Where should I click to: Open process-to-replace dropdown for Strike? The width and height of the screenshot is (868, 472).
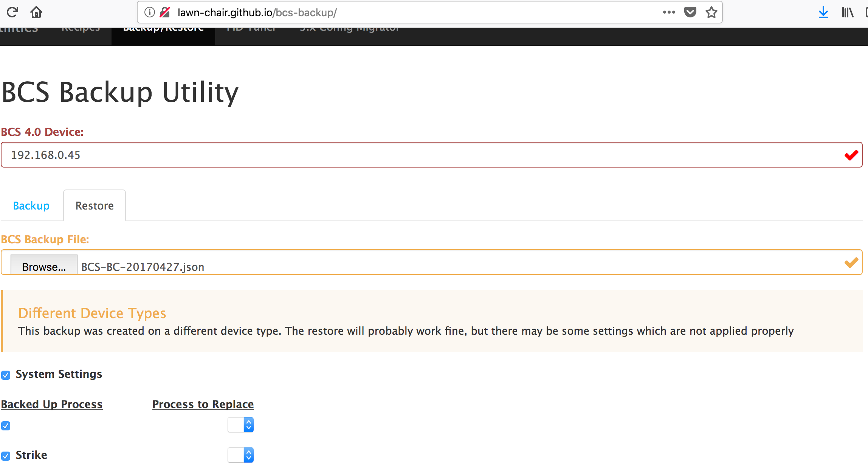[x=240, y=455]
